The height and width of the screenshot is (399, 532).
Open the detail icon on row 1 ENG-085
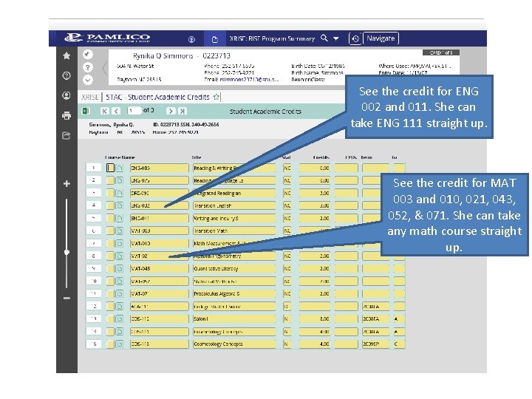point(119,168)
